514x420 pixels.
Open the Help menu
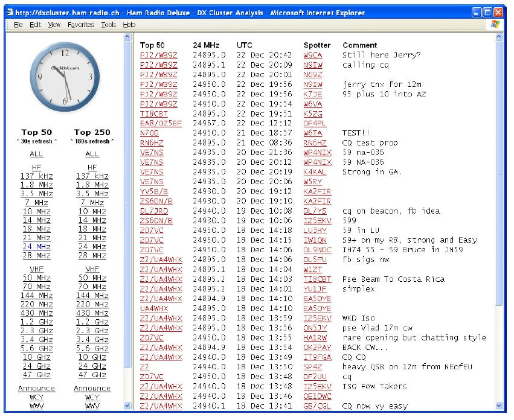click(x=129, y=25)
